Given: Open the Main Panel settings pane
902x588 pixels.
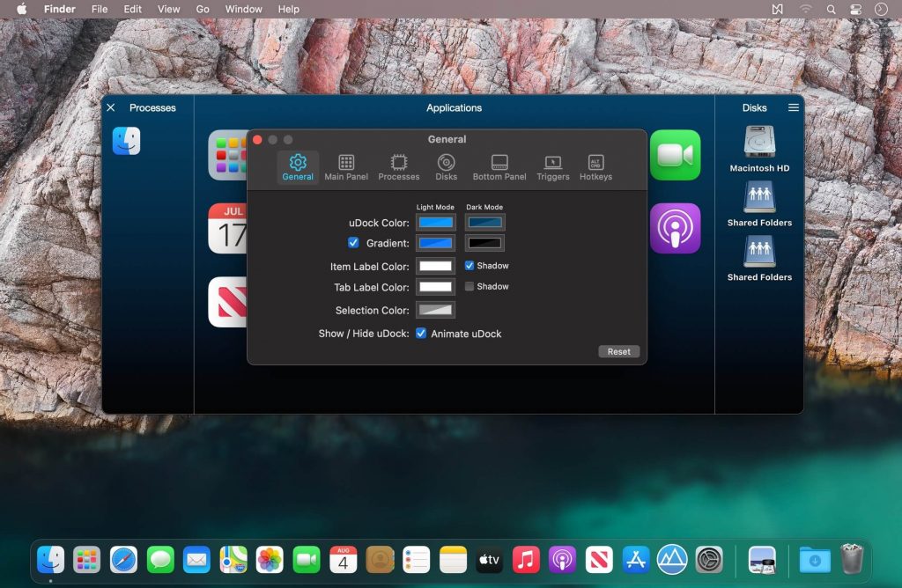Looking at the screenshot, I should (346, 167).
